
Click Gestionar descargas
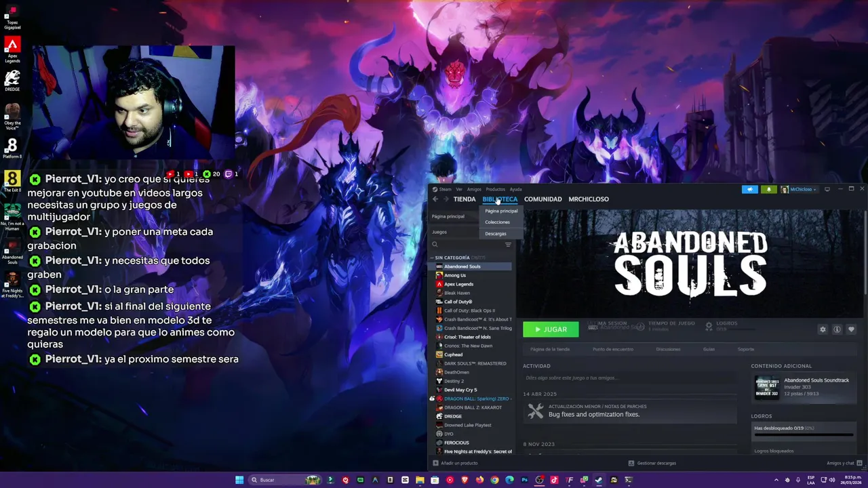(x=652, y=463)
